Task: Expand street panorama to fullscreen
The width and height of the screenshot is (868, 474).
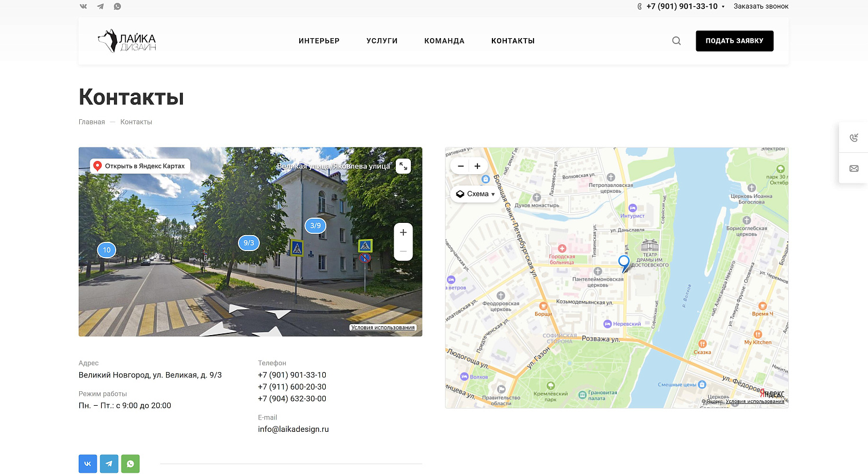Action: pyautogui.click(x=403, y=166)
